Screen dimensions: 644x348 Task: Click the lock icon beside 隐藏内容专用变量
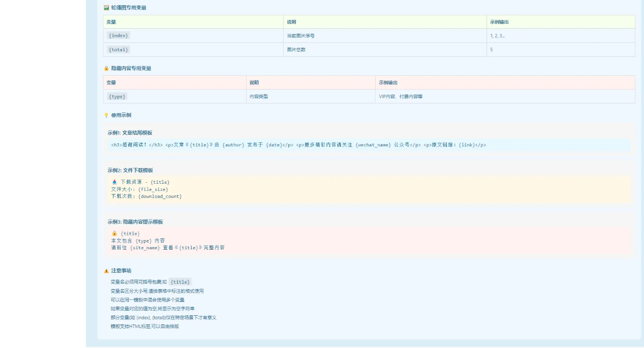click(x=106, y=68)
